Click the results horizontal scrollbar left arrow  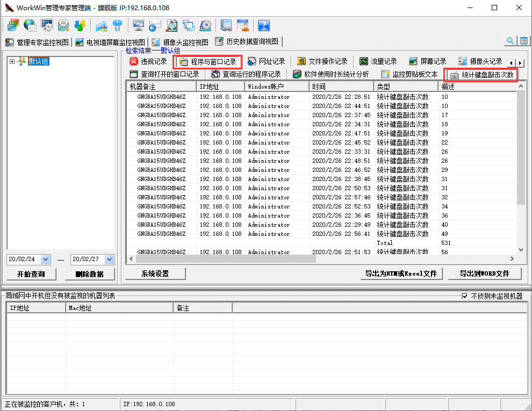coord(132,259)
